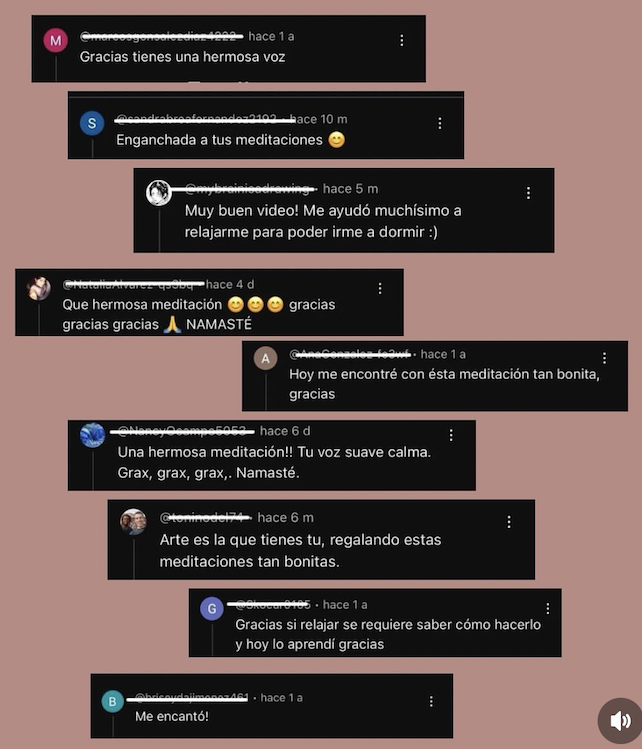This screenshot has height=749, width=642.
Task: Open three-dot menu on 'Enganchada a tus meditaciones' comment
Action: [440, 123]
